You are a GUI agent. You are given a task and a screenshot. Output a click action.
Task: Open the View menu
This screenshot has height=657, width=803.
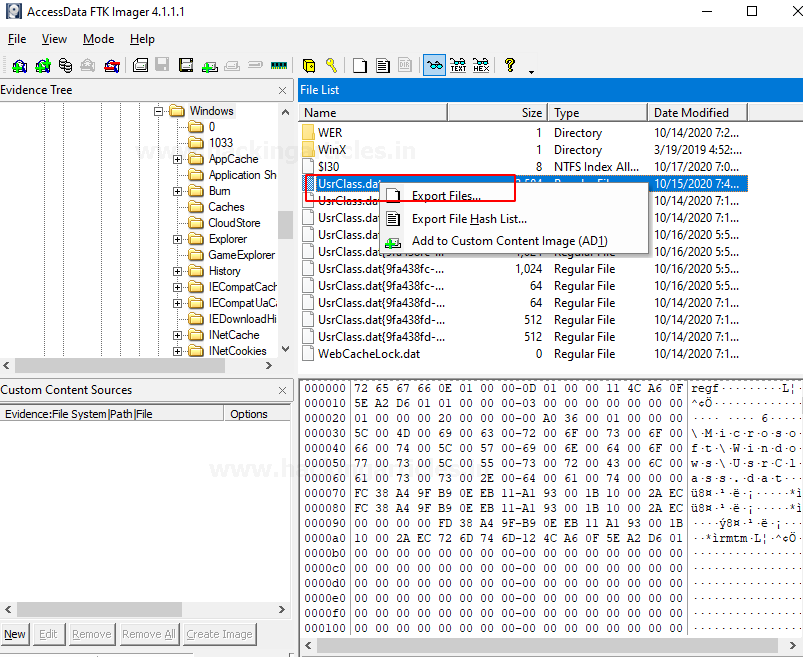tap(54, 39)
